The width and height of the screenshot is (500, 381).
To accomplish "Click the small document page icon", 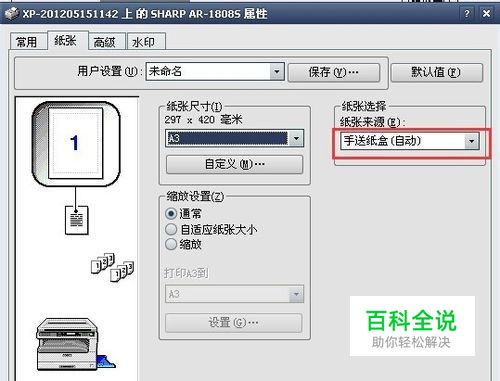I will point(76,220).
